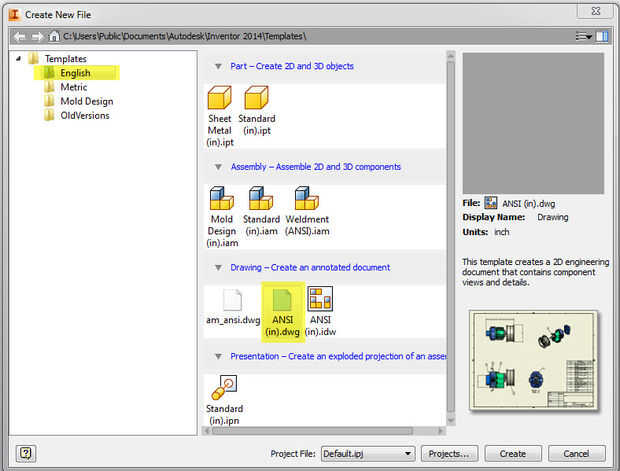Image resolution: width=620 pixels, height=471 pixels.
Task: Click the 'Display Name:' Drawing value
Action: (x=552, y=217)
